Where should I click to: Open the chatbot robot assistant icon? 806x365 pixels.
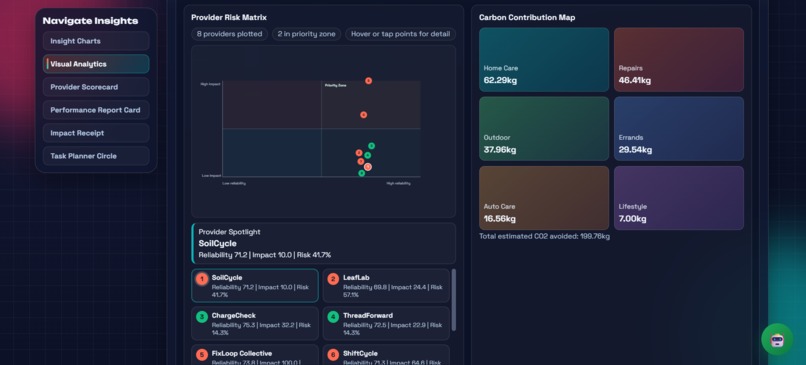point(777,339)
